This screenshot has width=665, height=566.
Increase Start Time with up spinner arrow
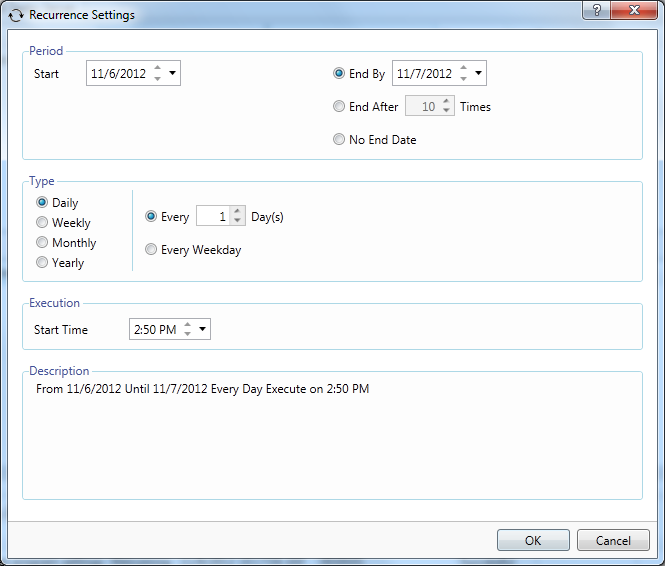[x=187, y=324]
